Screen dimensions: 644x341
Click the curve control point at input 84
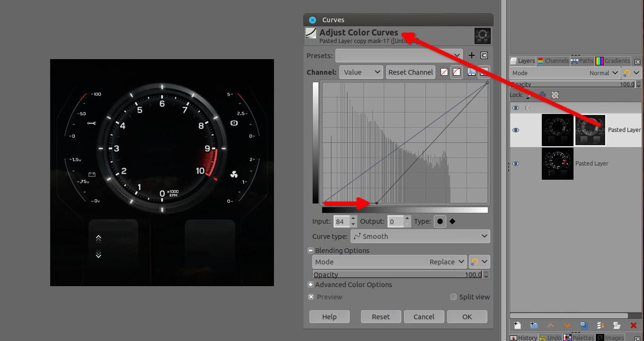[377, 203]
